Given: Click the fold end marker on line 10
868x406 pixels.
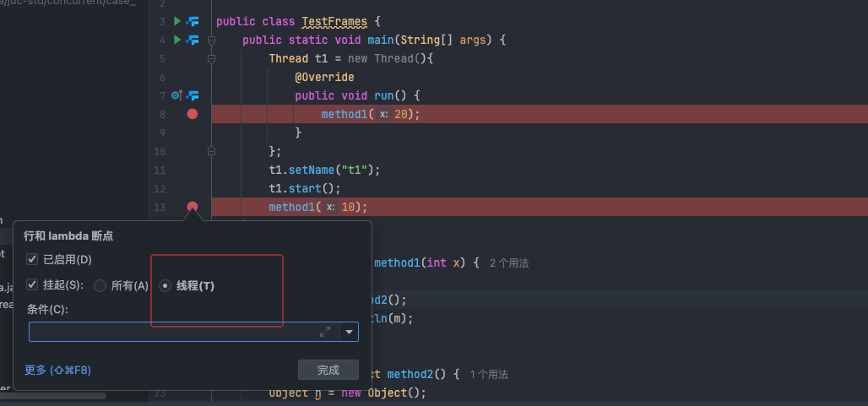Looking at the screenshot, I should click(x=211, y=151).
